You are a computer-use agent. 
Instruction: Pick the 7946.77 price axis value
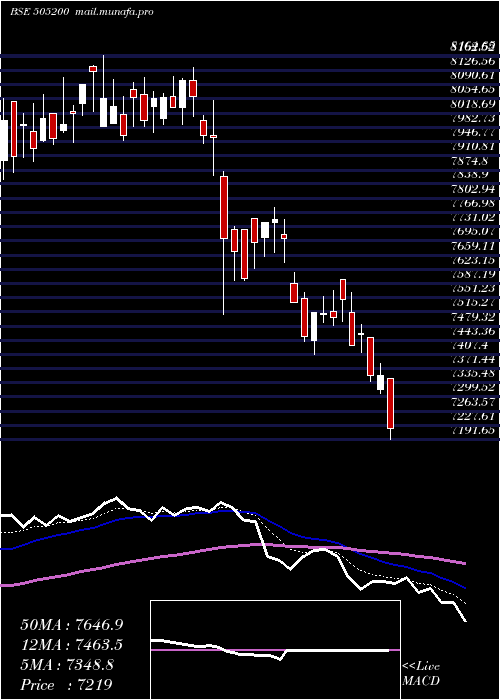click(x=472, y=132)
